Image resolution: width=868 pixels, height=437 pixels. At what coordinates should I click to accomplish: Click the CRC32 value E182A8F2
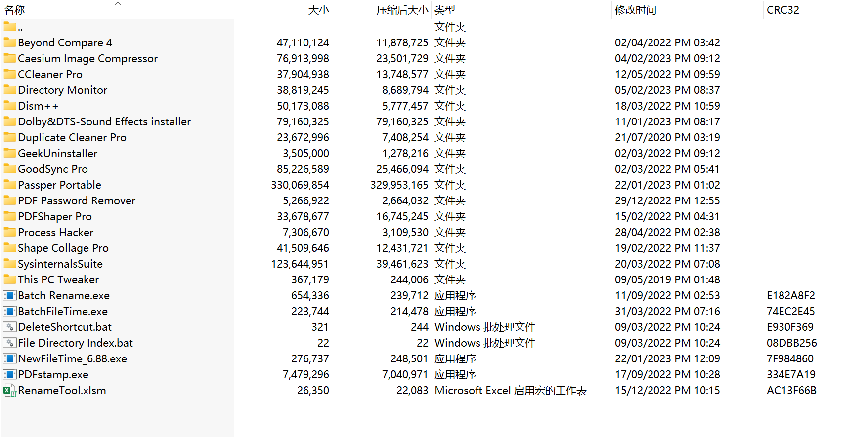tap(791, 296)
